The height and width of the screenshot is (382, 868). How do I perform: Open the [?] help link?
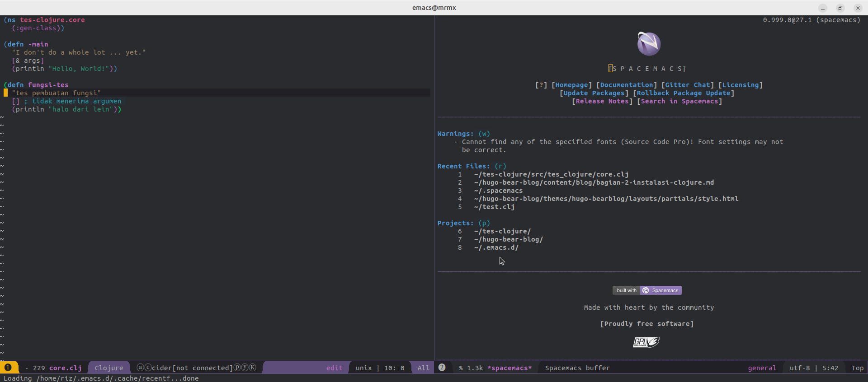pos(541,85)
